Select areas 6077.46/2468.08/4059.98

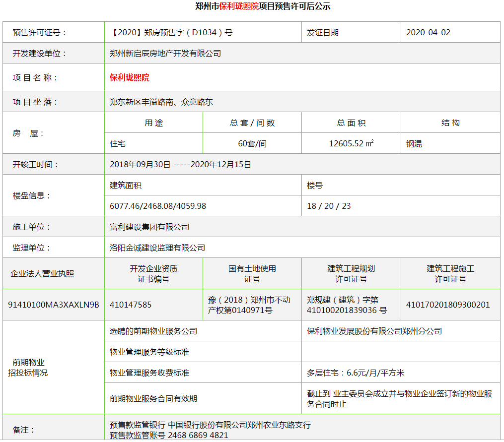tap(158, 206)
